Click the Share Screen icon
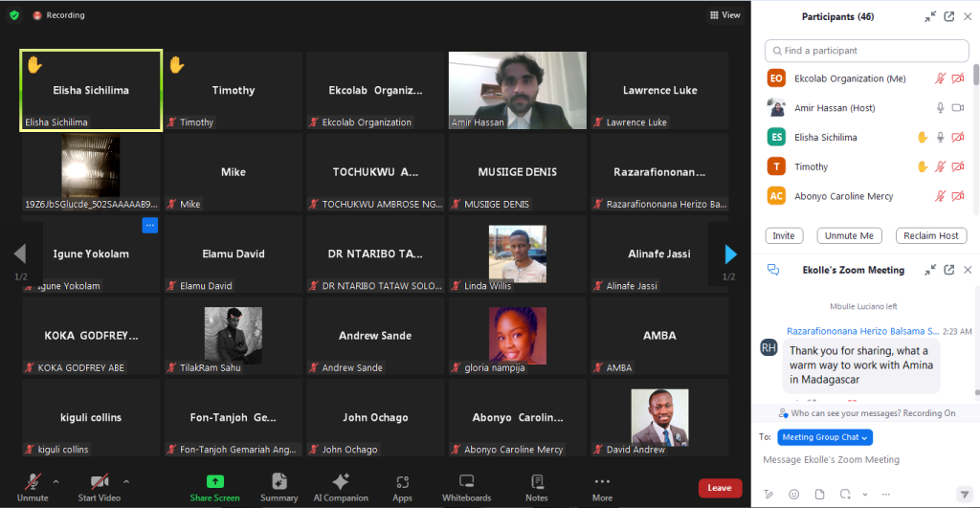The width and height of the screenshot is (980, 508). (214, 481)
